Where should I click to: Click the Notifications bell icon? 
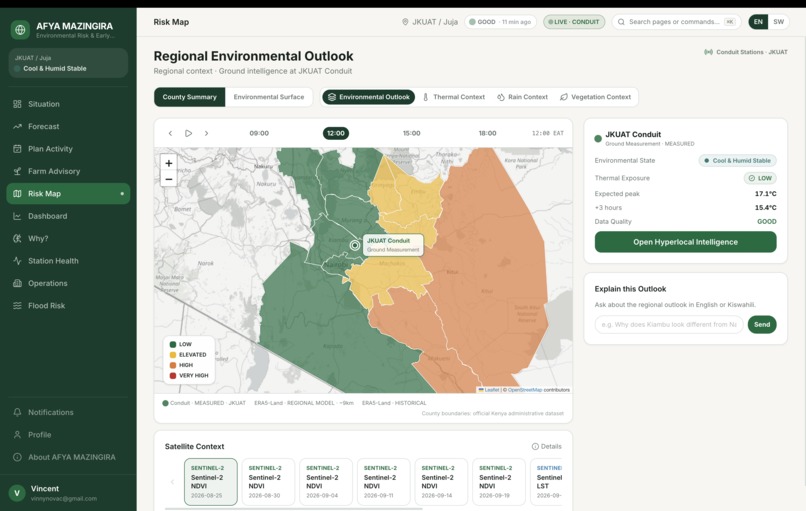point(17,412)
